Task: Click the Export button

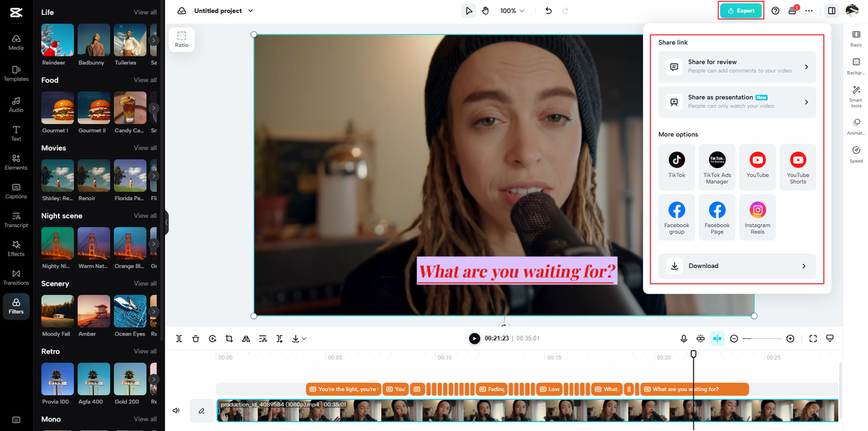Action: (741, 11)
